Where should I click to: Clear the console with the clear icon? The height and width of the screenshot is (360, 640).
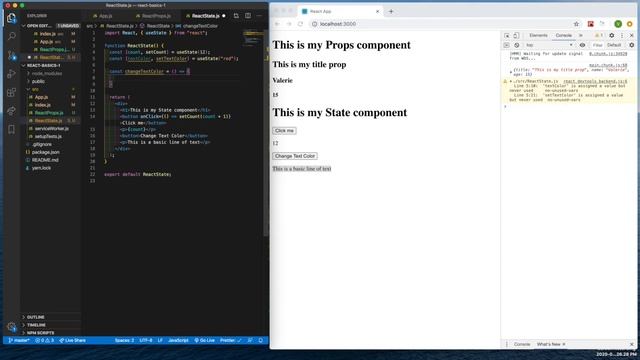point(517,45)
